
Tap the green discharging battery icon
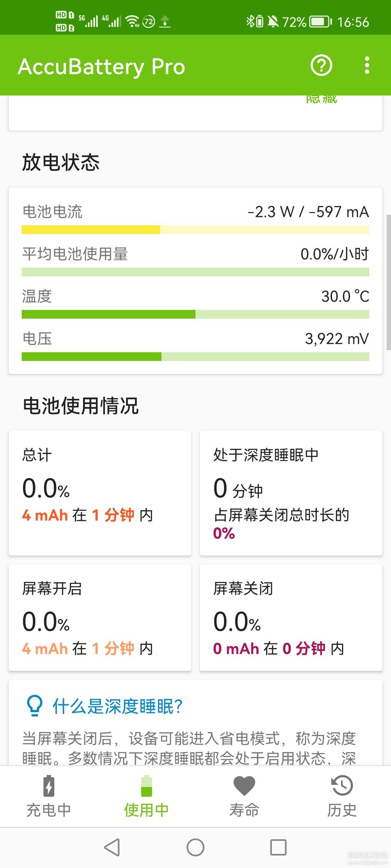pyautogui.click(x=147, y=786)
